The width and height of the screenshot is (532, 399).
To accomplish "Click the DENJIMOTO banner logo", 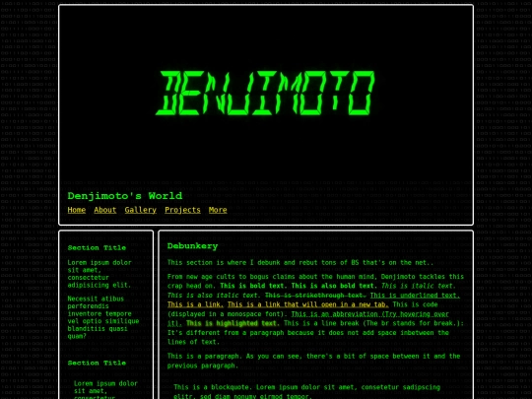I will coord(266,93).
